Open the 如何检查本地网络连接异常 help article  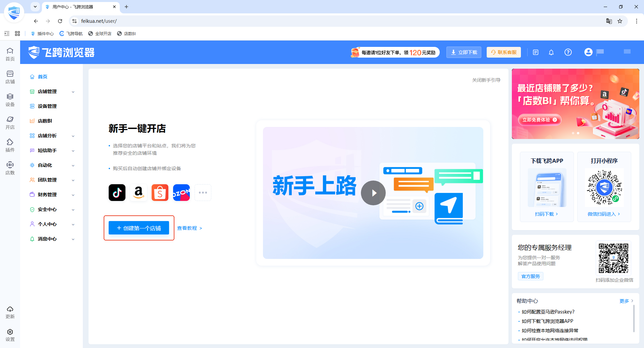pos(550,331)
